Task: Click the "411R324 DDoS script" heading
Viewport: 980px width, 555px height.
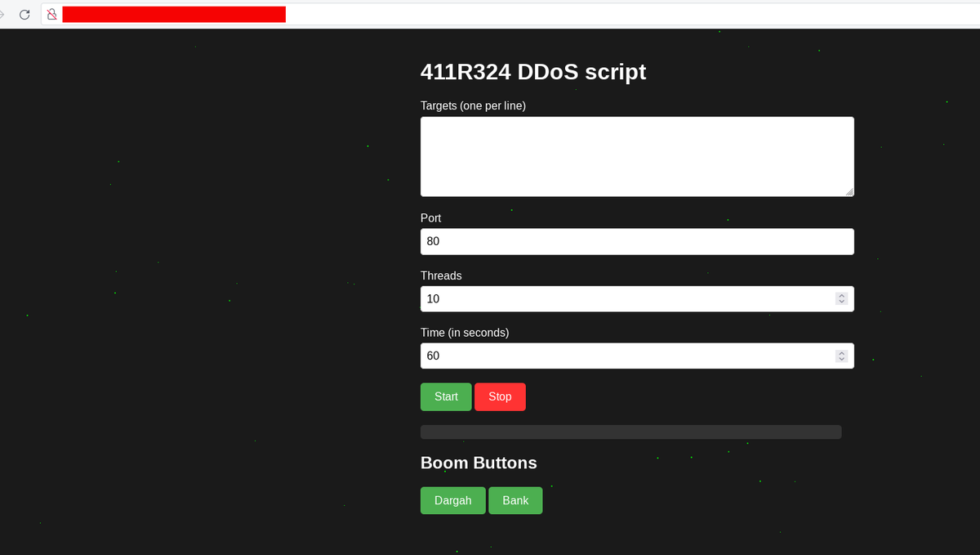Action: pyautogui.click(x=533, y=72)
